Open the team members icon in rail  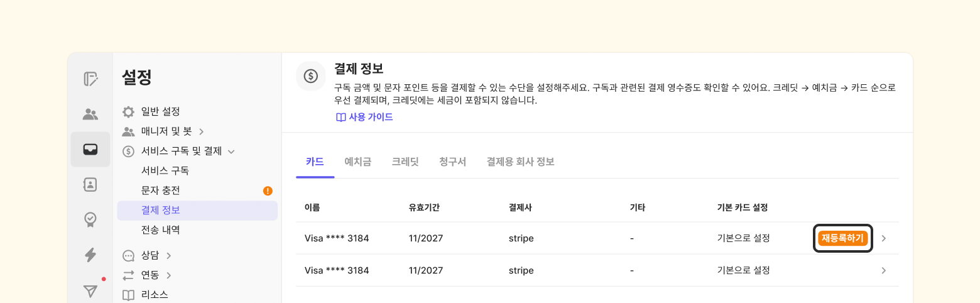[90, 114]
